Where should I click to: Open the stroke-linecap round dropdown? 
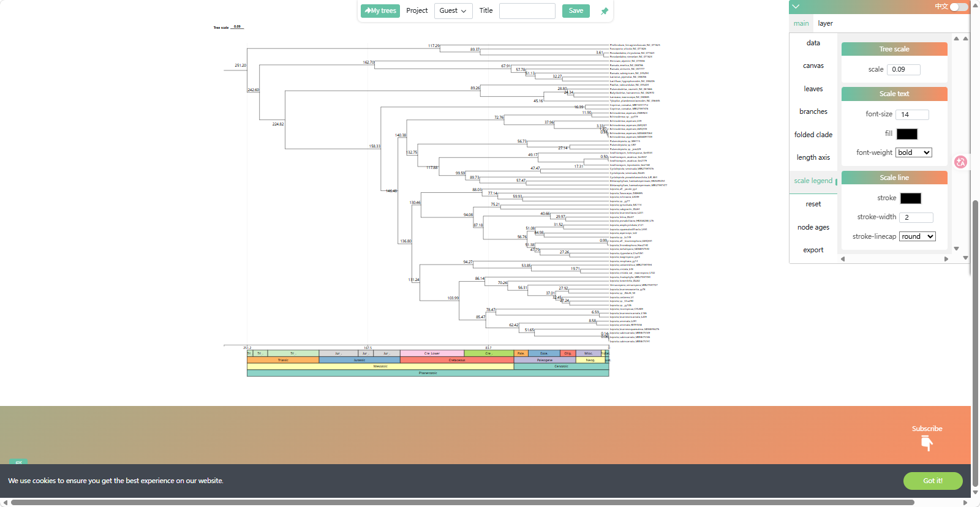click(918, 236)
